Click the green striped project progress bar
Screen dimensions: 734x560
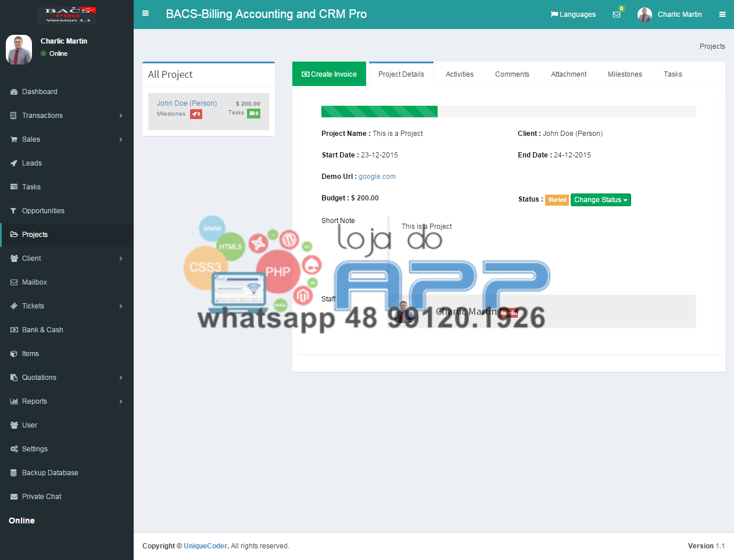tap(379, 112)
